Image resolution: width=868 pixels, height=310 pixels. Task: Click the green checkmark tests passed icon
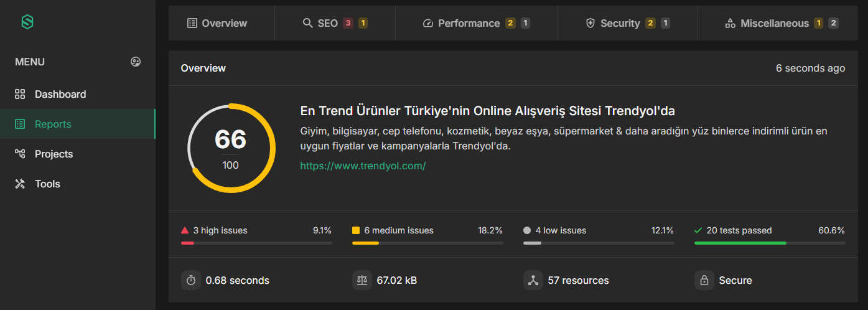698,230
